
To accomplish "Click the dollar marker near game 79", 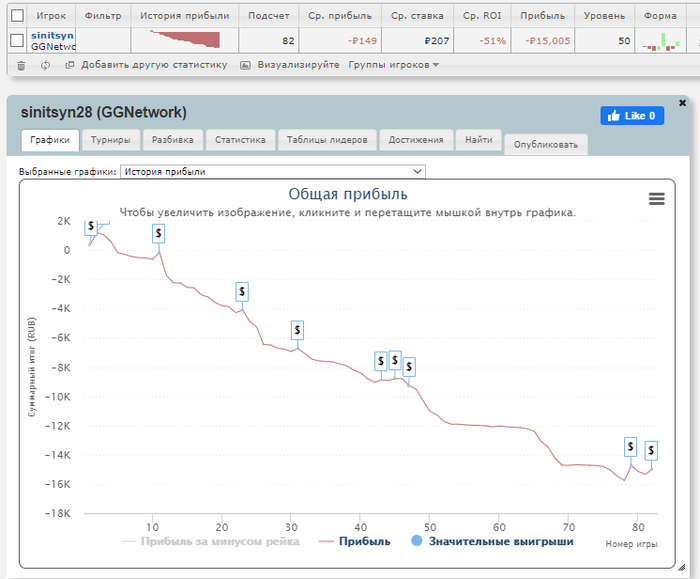I will pos(630,446).
